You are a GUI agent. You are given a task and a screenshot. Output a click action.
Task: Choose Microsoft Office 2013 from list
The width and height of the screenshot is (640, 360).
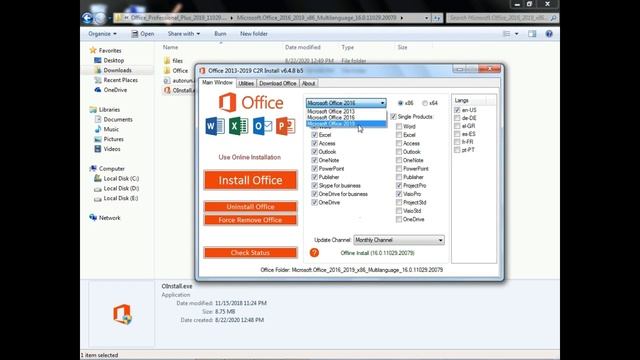(x=346, y=111)
